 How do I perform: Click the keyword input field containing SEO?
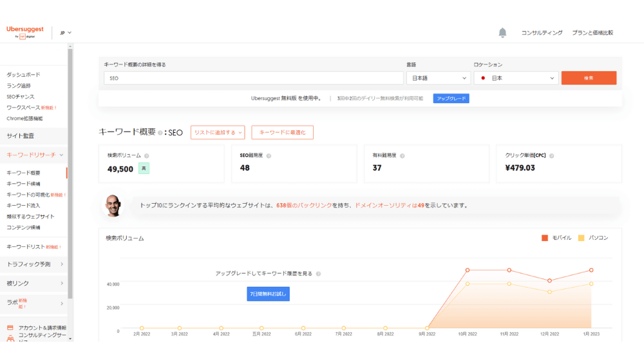point(253,78)
